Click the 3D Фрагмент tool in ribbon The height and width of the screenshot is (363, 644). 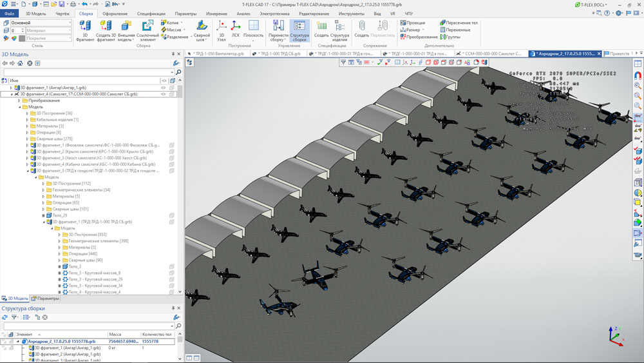click(x=85, y=30)
